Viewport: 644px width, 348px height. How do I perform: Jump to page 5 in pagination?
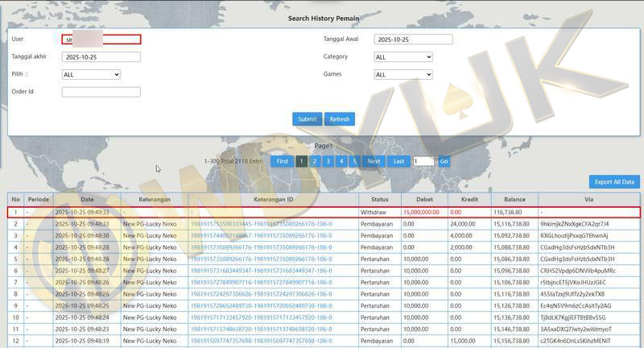point(353,161)
